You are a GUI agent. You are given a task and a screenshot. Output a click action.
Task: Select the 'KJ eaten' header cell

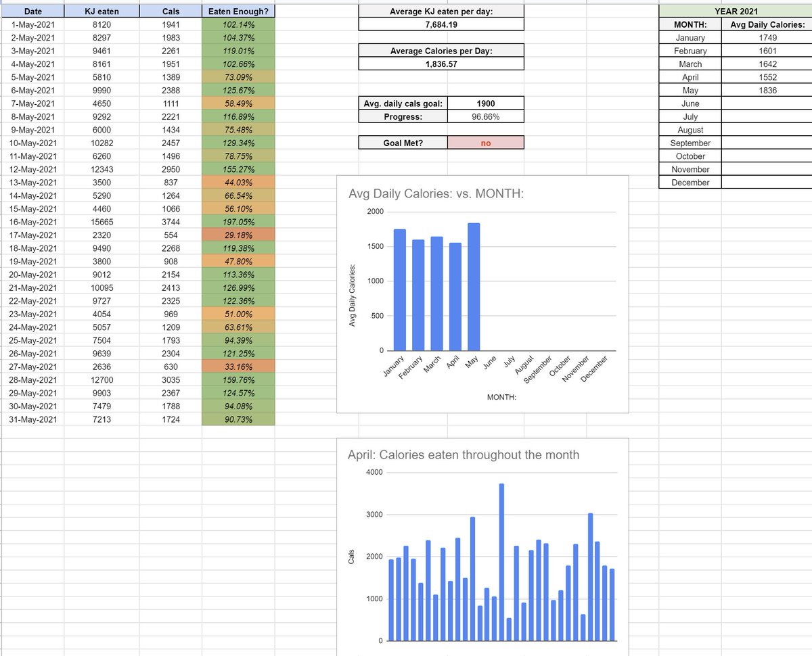pyautogui.click(x=101, y=11)
